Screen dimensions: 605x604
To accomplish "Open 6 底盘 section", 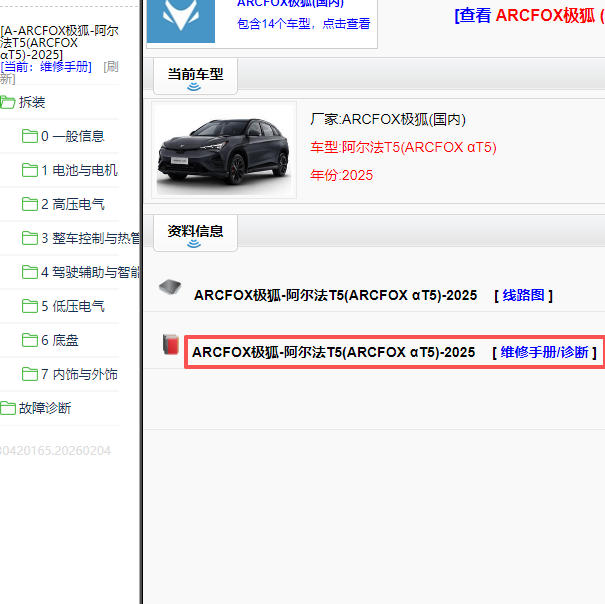I will click(x=60, y=340).
